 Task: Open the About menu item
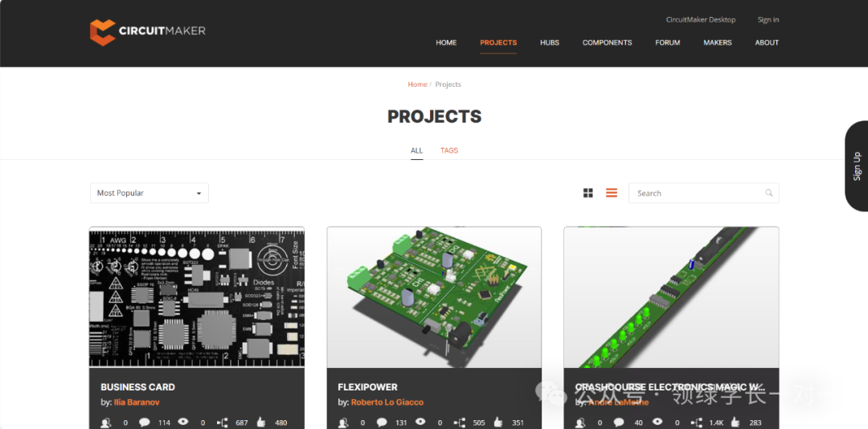[x=767, y=43]
